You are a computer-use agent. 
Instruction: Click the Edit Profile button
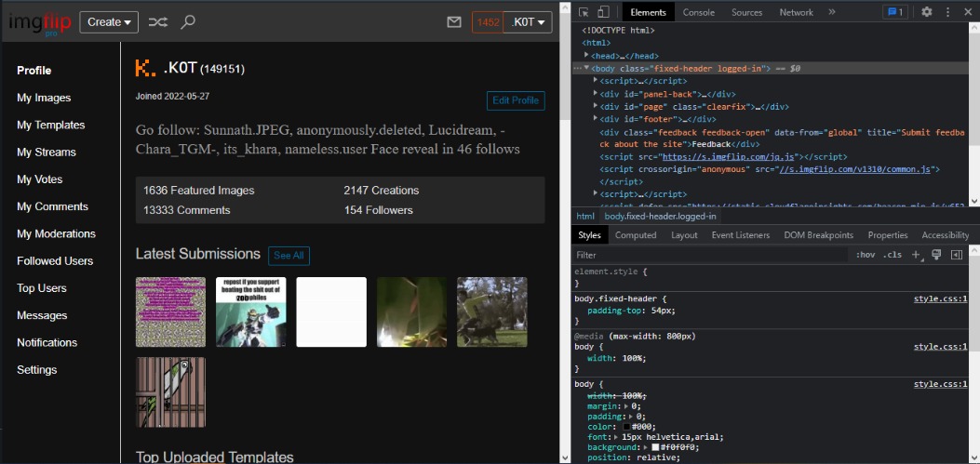click(x=516, y=100)
